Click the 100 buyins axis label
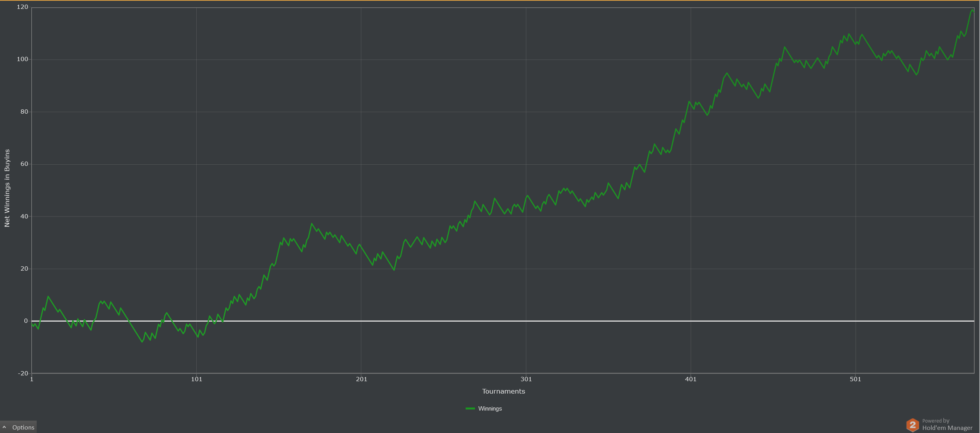Image resolution: width=980 pixels, height=433 pixels. pyautogui.click(x=22, y=59)
